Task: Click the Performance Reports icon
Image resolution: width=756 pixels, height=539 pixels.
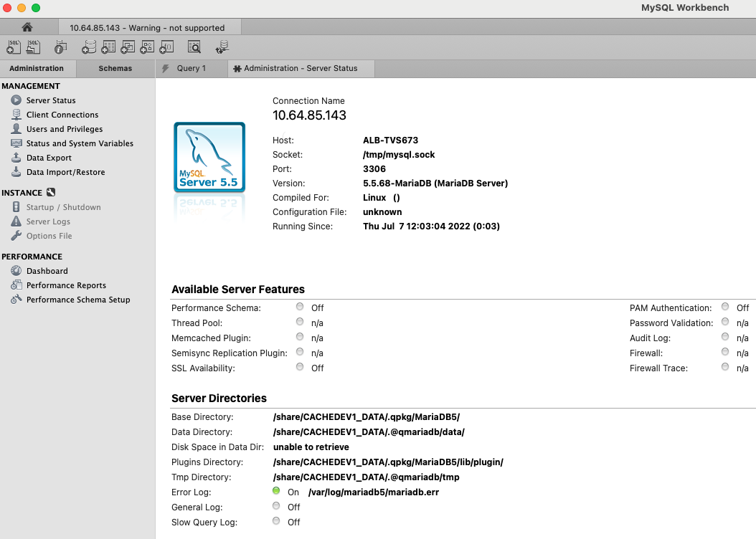Action: 16,285
